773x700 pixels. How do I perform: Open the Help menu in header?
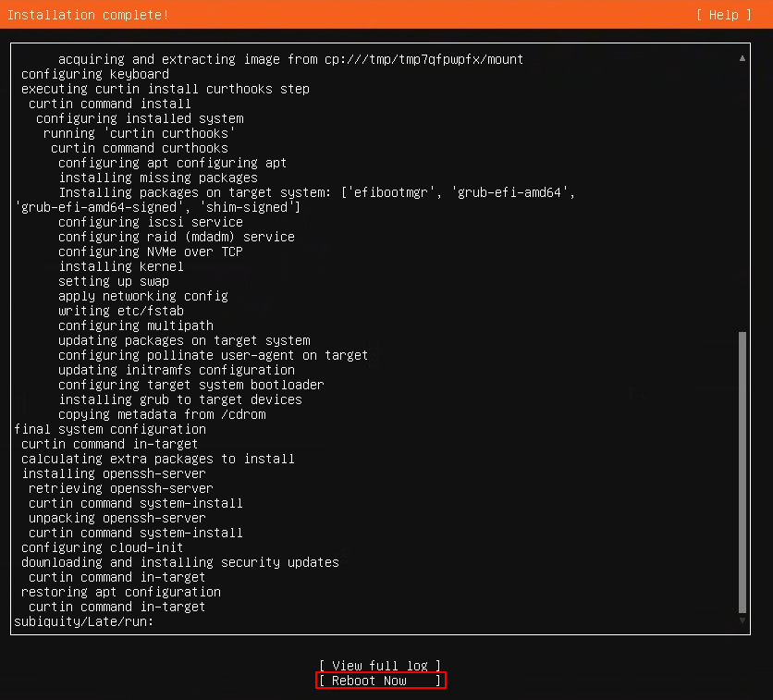[724, 15]
